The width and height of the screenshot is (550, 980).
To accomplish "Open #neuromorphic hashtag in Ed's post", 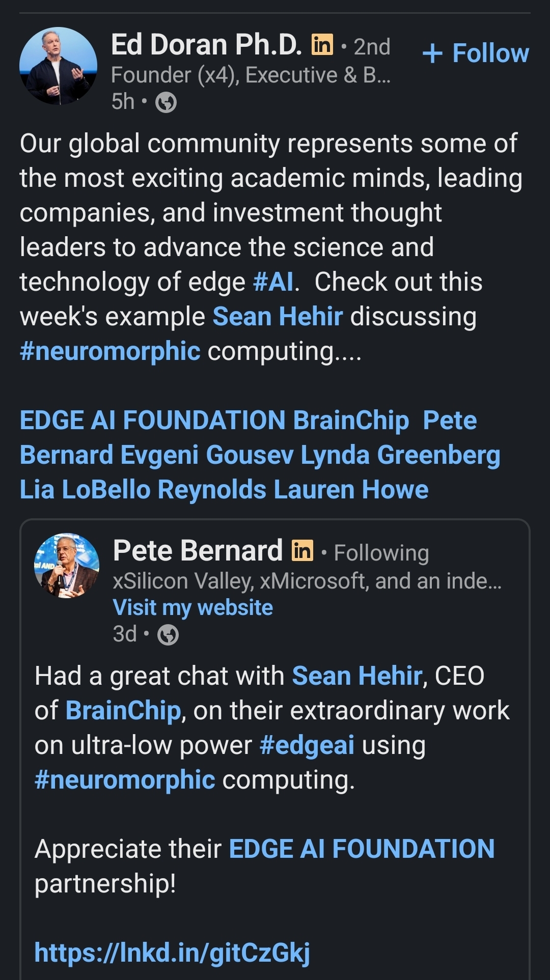I will point(110,351).
